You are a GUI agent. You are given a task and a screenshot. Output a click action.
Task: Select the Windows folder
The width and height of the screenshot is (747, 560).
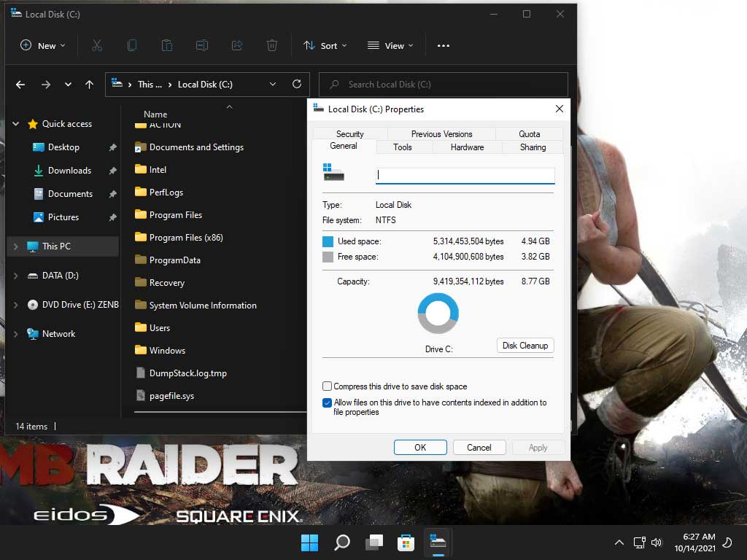[160, 351]
